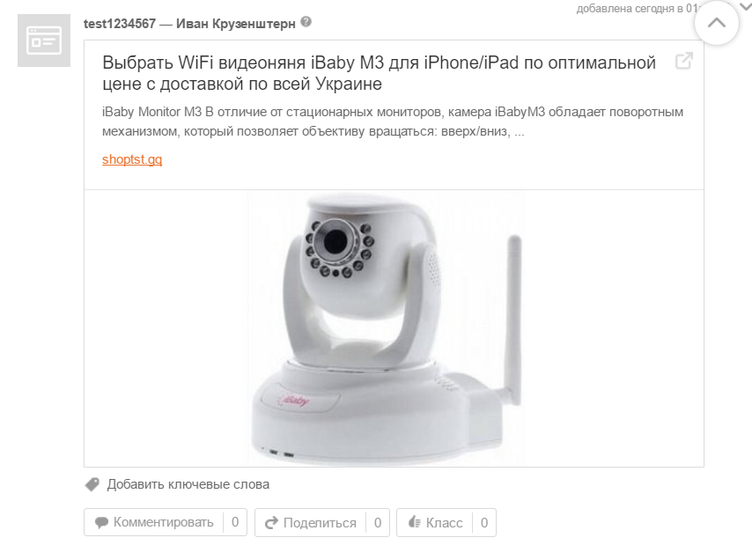
Task: Expand the dropdown chevron at the top right
Action: [746, 6]
